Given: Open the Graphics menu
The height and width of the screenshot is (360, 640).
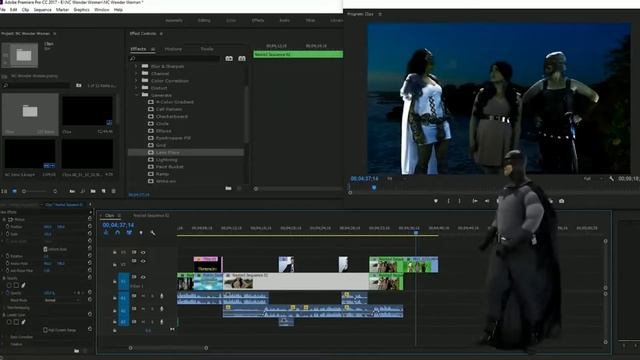Looking at the screenshot, I should 81,9.
